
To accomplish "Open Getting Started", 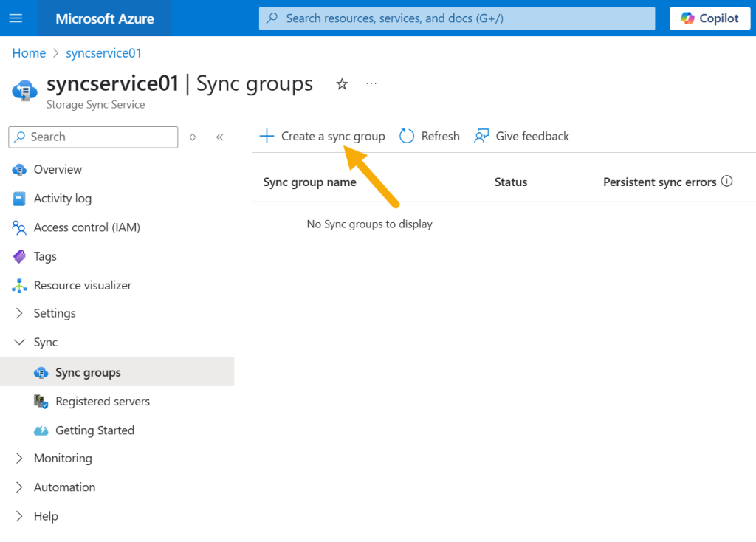I will click(95, 430).
